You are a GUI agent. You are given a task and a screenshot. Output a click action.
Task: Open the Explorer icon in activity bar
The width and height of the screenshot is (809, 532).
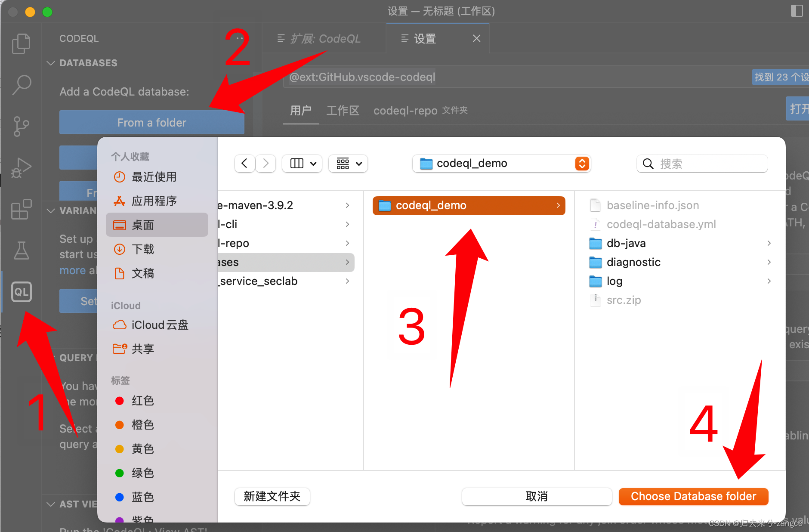pos(21,43)
